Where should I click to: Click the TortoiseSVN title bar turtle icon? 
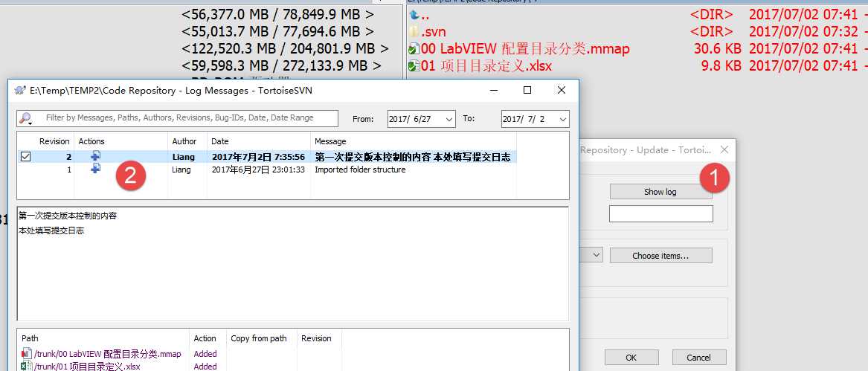[x=20, y=90]
